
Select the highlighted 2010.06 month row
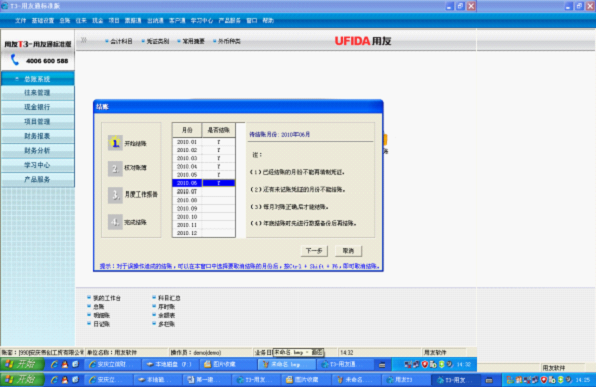click(204, 183)
